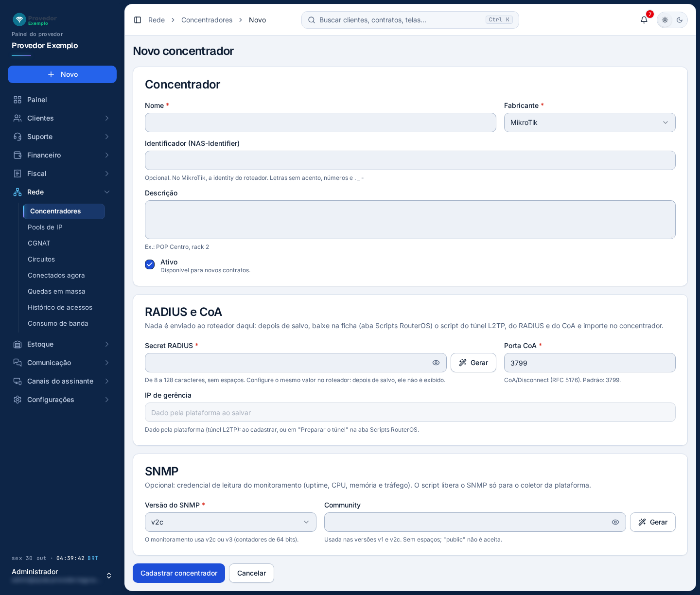
Task: Click the Comunicação chat icon
Action: [17, 363]
